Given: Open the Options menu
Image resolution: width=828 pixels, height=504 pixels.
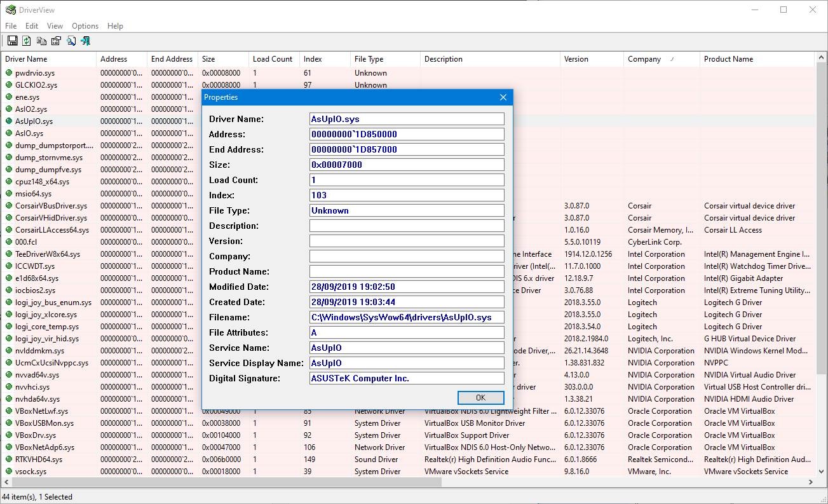Looking at the screenshot, I should [85, 26].
